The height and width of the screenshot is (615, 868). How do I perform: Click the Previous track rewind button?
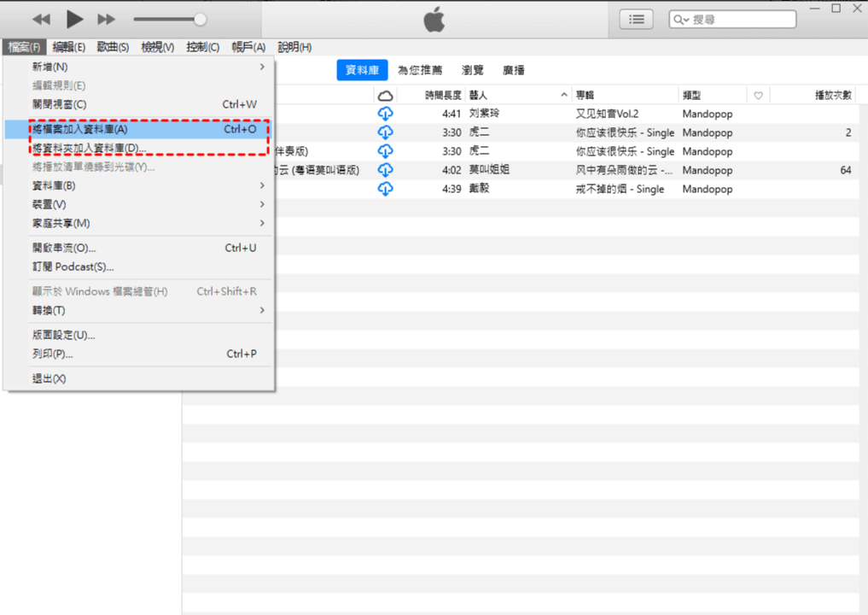pos(42,20)
